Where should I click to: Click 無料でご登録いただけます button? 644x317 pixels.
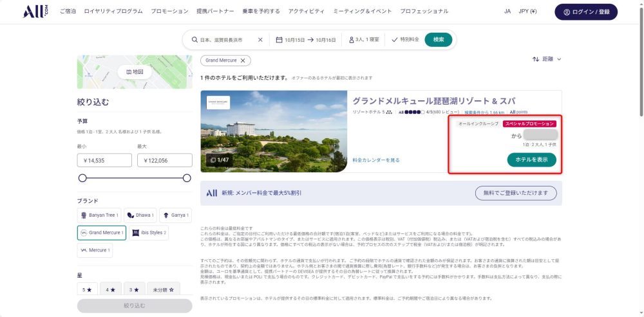pyautogui.click(x=516, y=193)
